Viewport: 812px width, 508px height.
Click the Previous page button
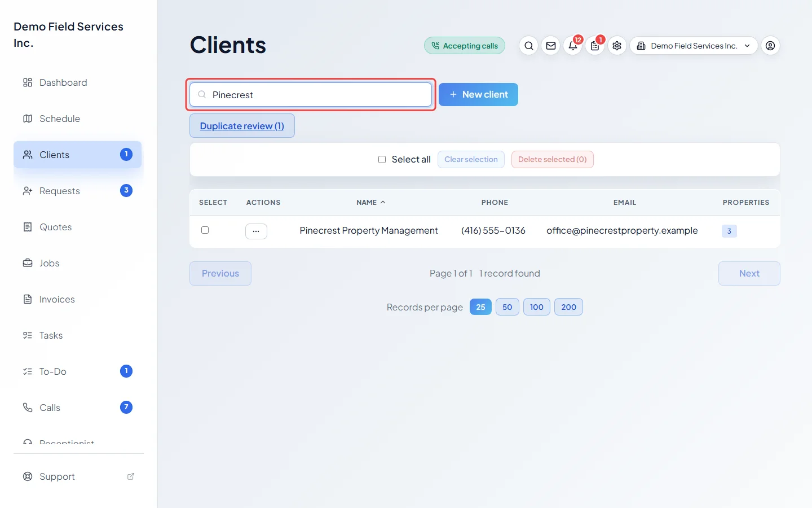click(x=220, y=273)
